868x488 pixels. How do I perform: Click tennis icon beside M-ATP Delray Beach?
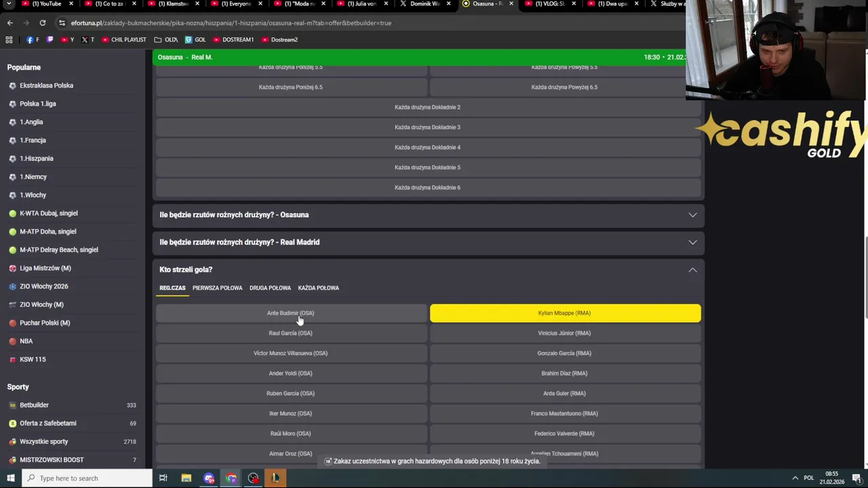click(12, 250)
